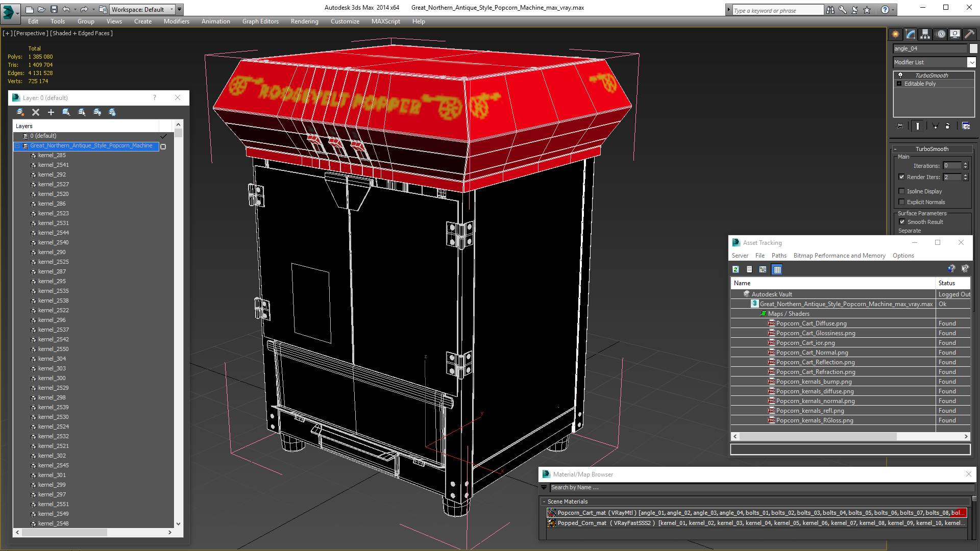
Task: Click the [Shaded + Edged Faces] viewport label
Action: click(x=82, y=33)
